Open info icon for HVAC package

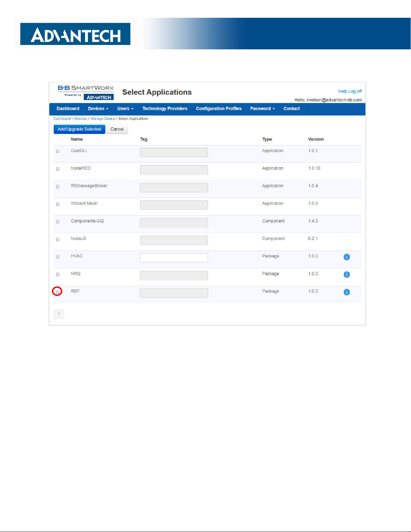point(347,257)
